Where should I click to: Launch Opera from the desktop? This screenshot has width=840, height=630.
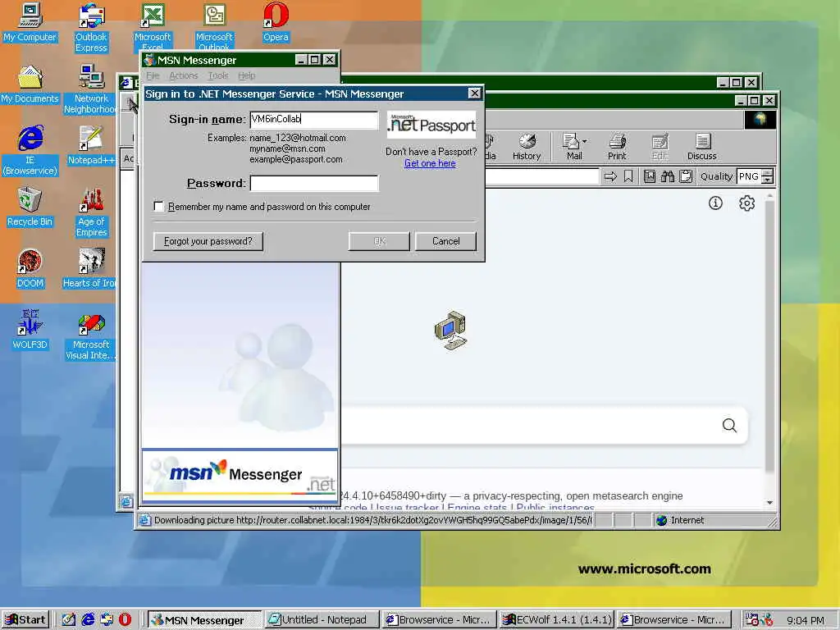point(276,22)
